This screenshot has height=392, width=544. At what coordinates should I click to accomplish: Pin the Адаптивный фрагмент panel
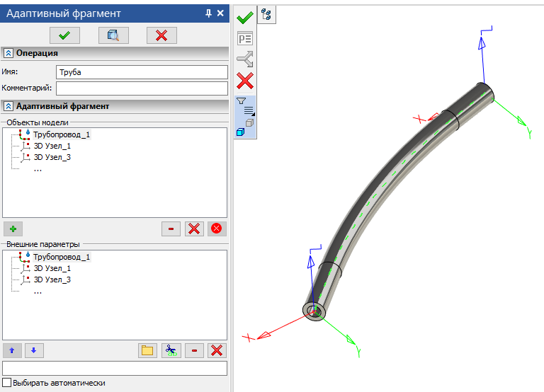click(x=208, y=13)
